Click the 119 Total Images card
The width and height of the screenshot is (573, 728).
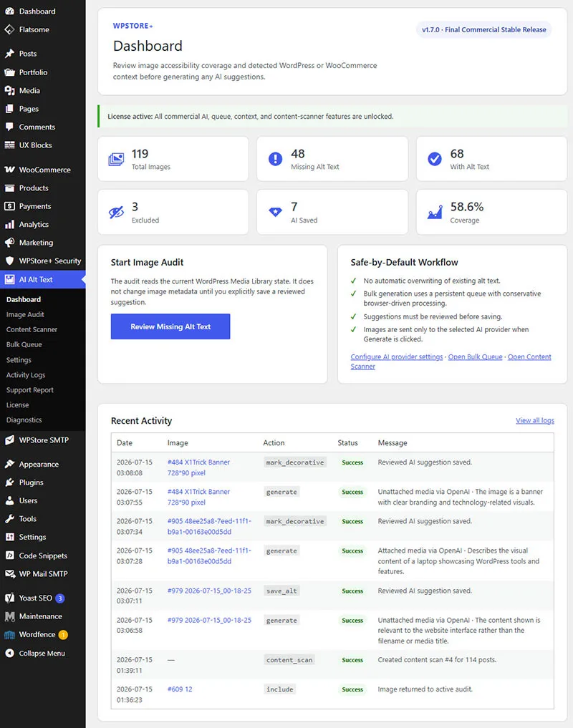click(x=173, y=159)
